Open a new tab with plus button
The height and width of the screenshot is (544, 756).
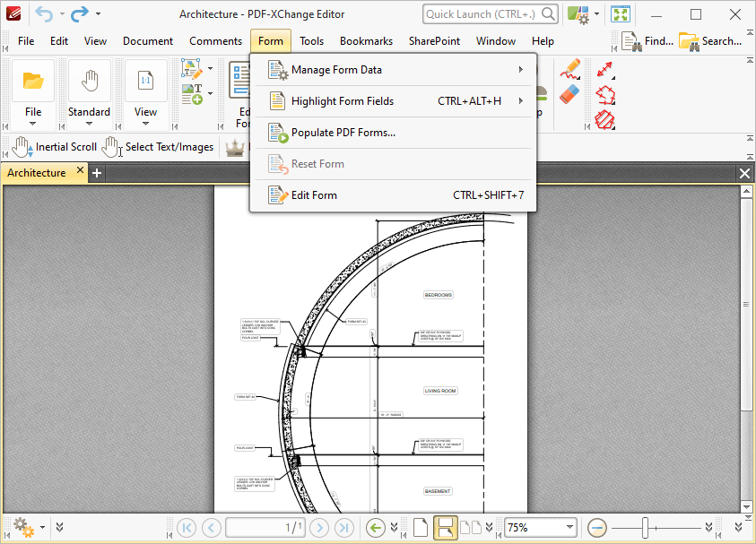coord(97,172)
